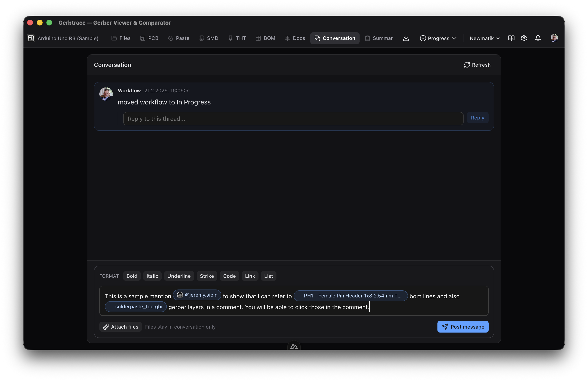The image size is (588, 381).
Task: Select the Conversation tab
Action: click(335, 38)
